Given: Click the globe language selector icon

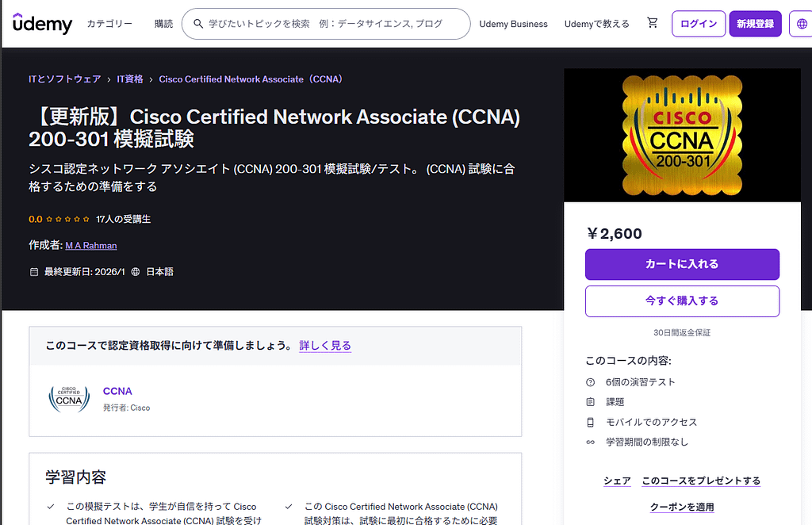Looking at the screenshot, I should [801, 24].
